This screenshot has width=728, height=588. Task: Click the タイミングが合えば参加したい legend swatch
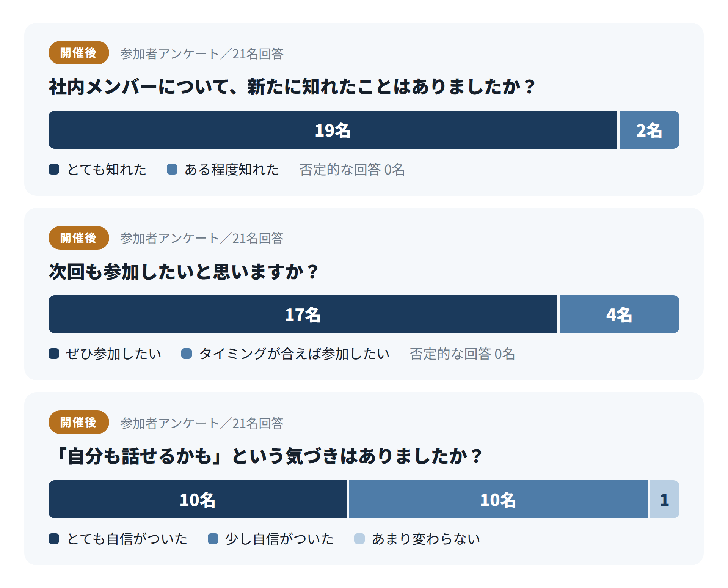click(x=187, y=354)
